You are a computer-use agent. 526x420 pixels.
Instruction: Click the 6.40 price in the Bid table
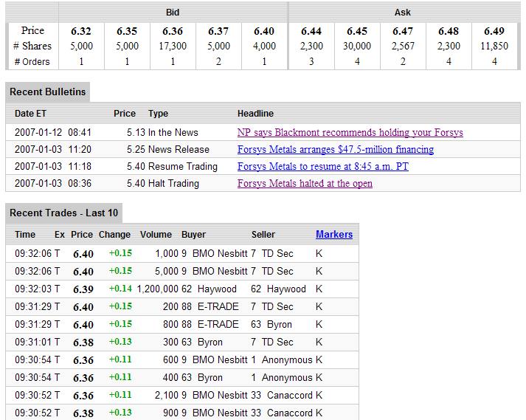coord(264,31)
